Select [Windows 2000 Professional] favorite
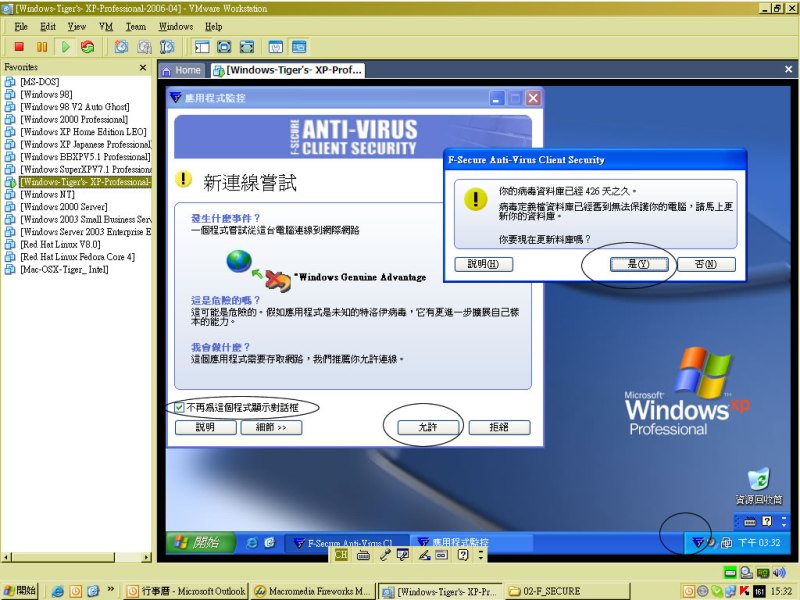800x600 pixels. [x=74, y=119]
